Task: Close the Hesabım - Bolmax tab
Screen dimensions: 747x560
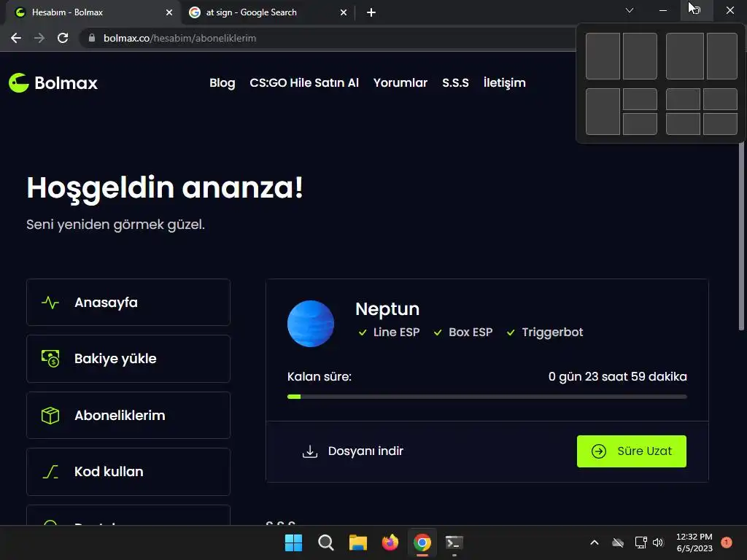Action: click(169, 12)
